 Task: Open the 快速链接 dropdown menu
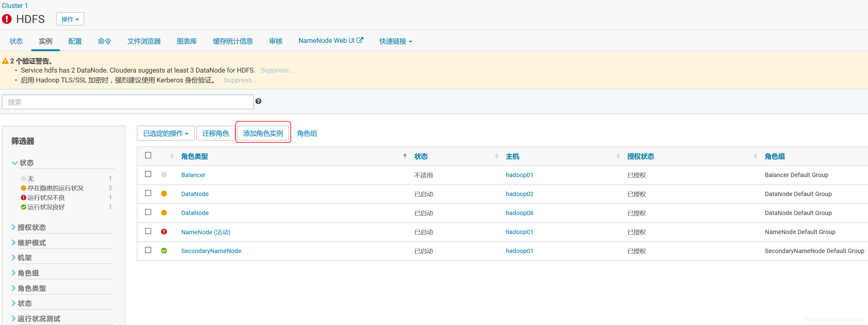pos(396,41)
